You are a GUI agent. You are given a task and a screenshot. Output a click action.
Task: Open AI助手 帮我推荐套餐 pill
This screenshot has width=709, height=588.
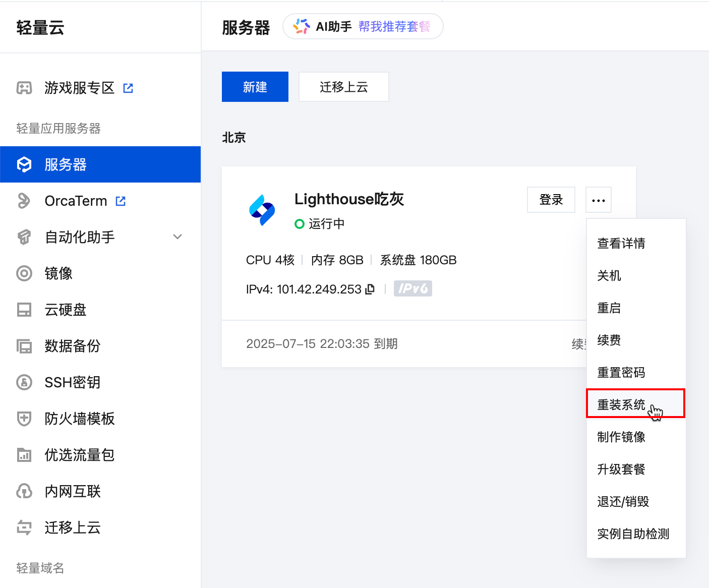[x=363, y=26]
